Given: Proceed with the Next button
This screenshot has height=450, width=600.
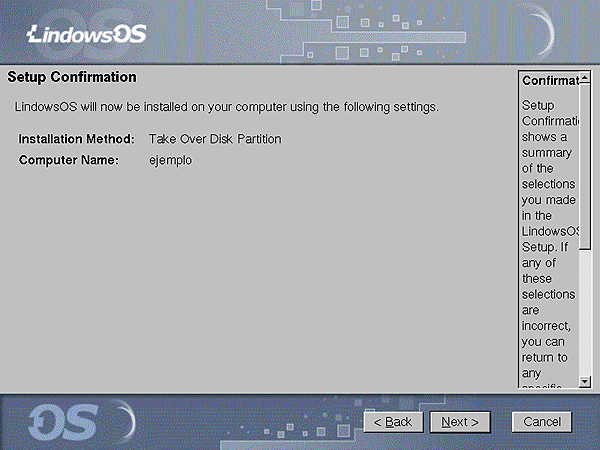Looking at the screenshot, I should click(460, 422).
